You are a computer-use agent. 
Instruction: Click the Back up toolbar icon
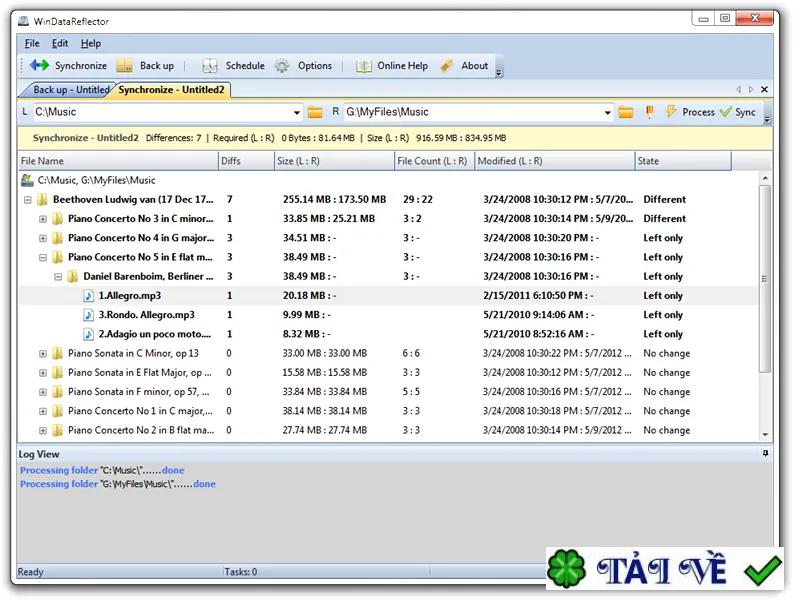pyautogui.click(x=124, y=65)
